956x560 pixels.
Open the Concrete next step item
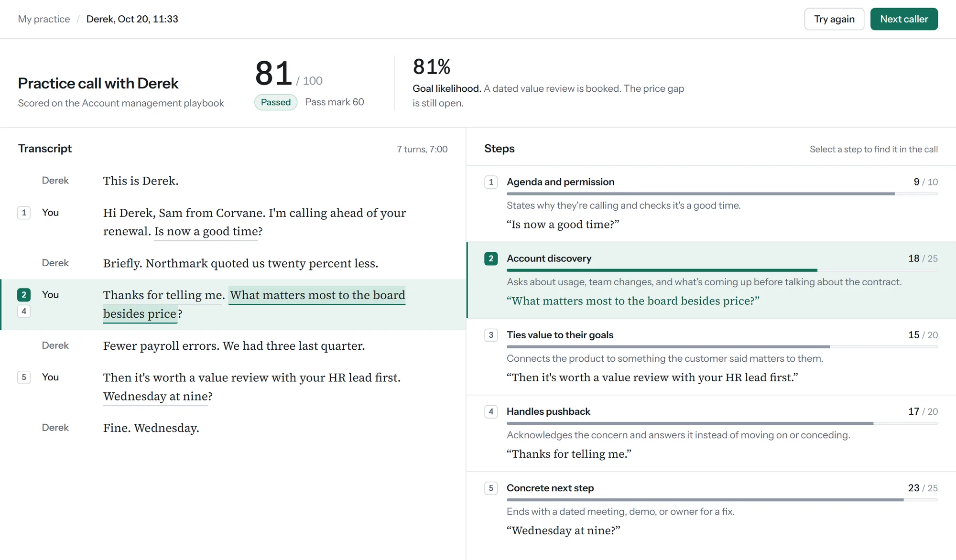pos(711,509)
